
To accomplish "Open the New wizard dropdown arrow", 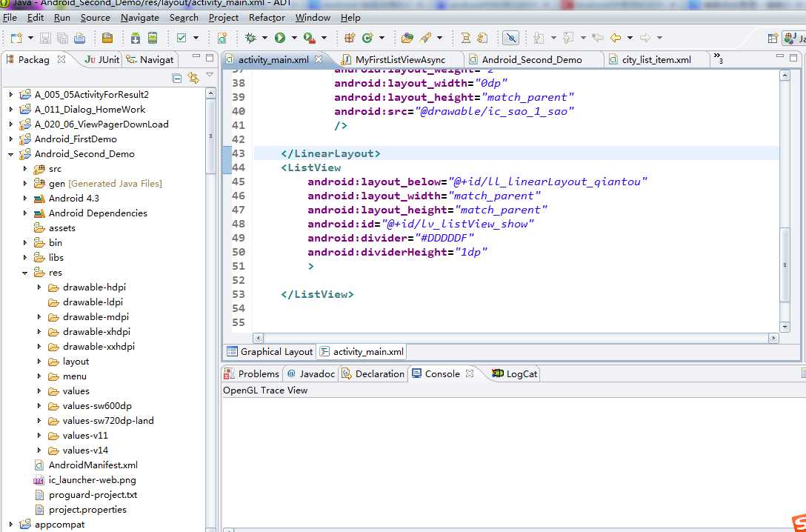I will pos(30,38).
